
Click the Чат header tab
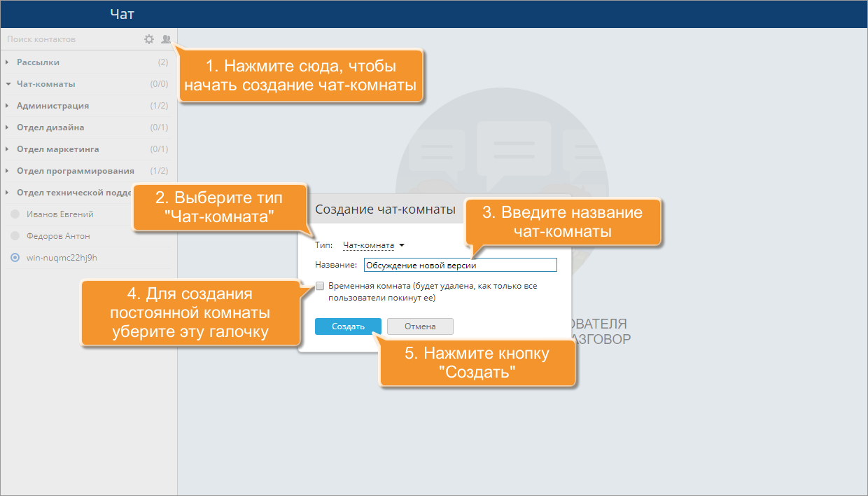pos(122,14)
